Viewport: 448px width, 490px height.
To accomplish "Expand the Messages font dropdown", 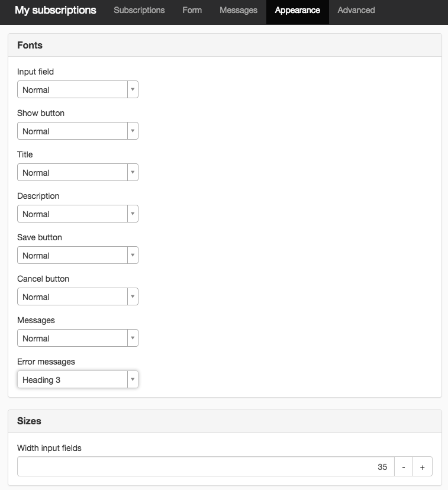I will (x=78, y=338).
